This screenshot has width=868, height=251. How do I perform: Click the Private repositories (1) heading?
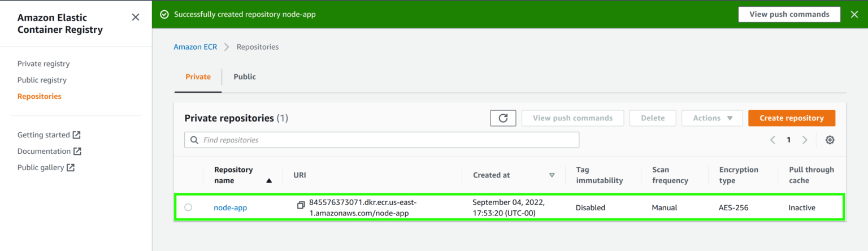236,118
